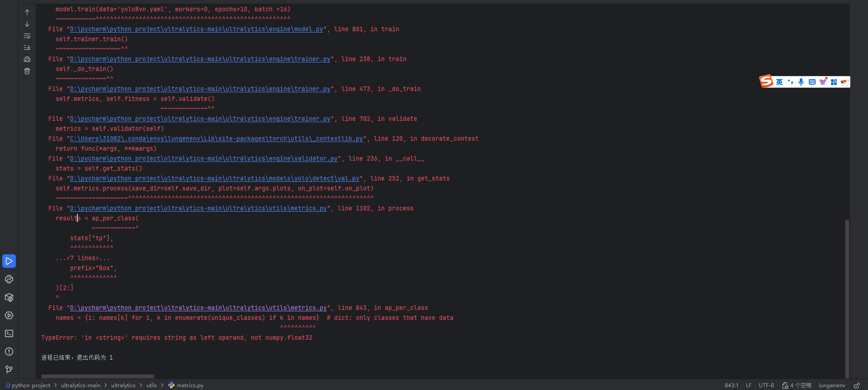This screenshot has width=868, height=390.
Task: Select 'ultralytics-main' in the breadcrumb
Action: coord(80,385)
